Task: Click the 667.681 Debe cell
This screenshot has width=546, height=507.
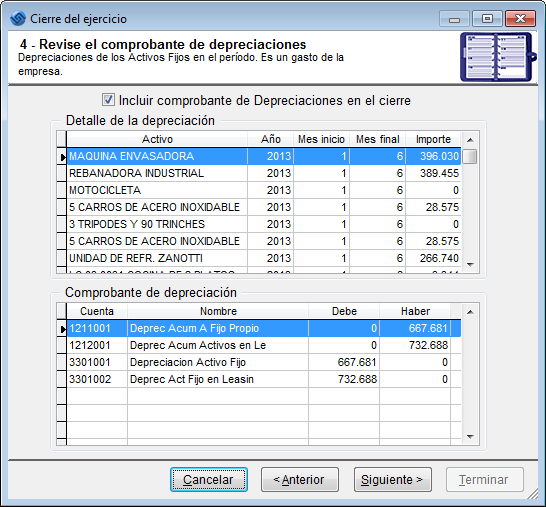Action: click(344, 362)
